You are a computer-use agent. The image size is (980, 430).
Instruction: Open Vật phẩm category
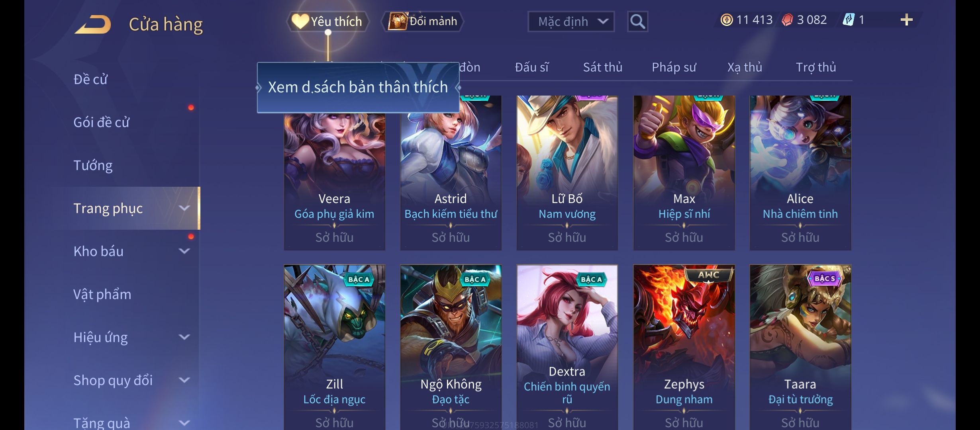point(102,294)
